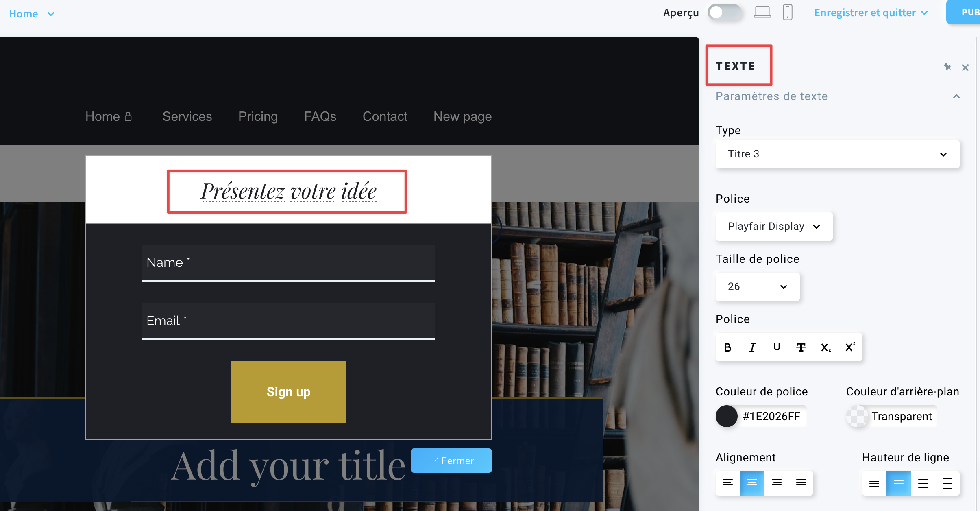Click the Italic formatting icon
Screen dimensions: 980x511
click(753, 347)
